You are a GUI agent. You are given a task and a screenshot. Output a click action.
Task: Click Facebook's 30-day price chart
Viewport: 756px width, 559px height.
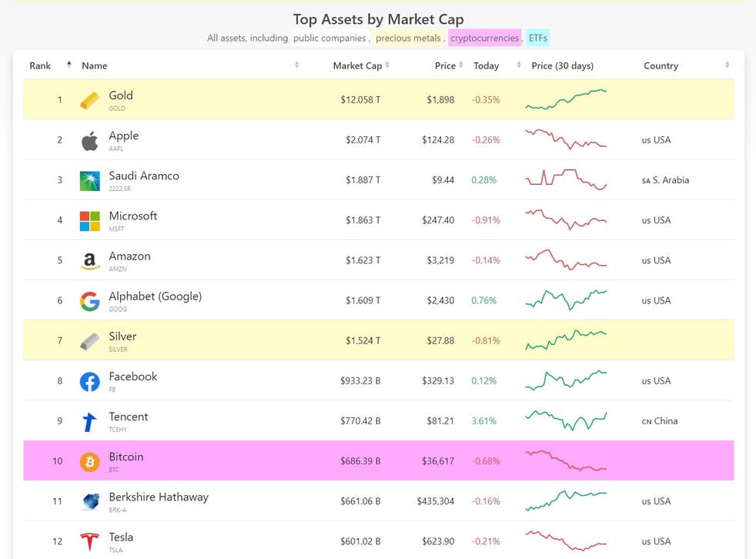[x=566, y=380]
